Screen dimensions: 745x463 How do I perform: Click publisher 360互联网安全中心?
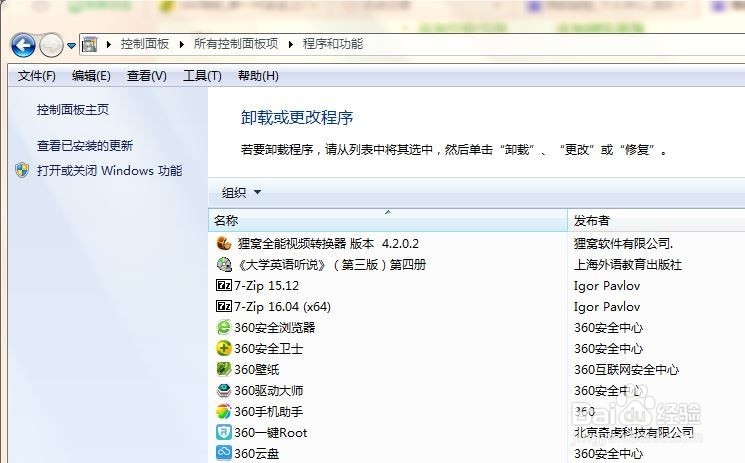tap(626, 369)
